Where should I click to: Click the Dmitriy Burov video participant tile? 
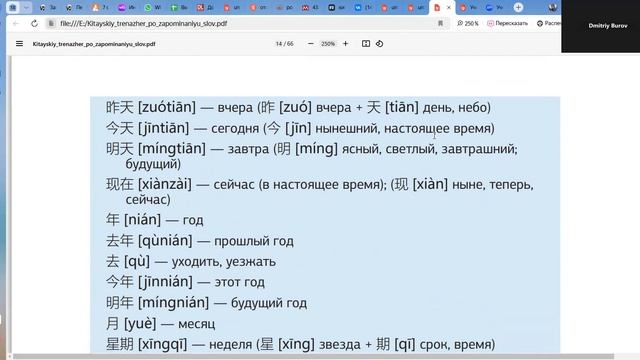(600, 26)
